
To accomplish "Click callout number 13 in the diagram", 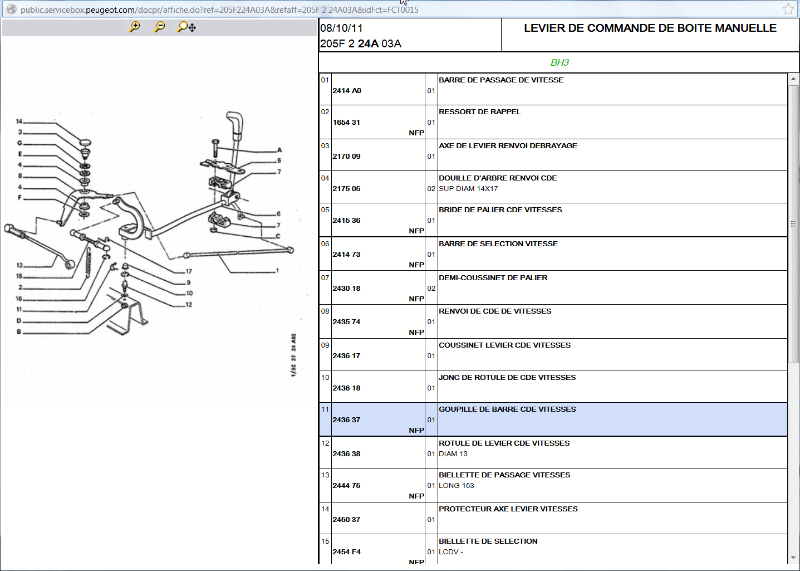I will (x=19, y=265).
